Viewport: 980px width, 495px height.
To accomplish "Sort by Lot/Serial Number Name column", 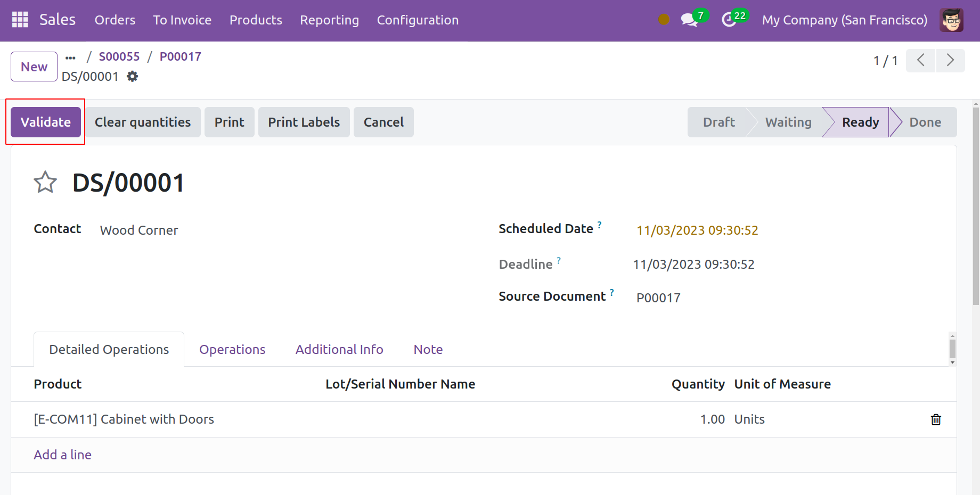I will pos(401,384).
